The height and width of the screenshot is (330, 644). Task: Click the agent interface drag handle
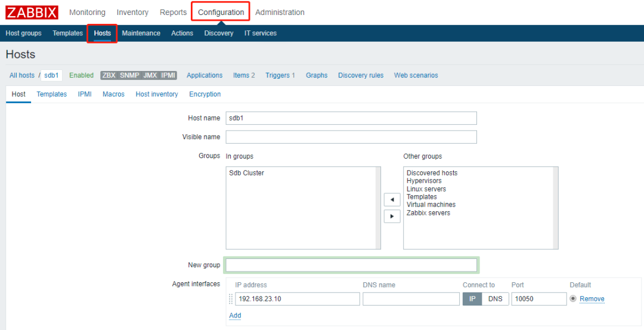(x=231, y=299)
